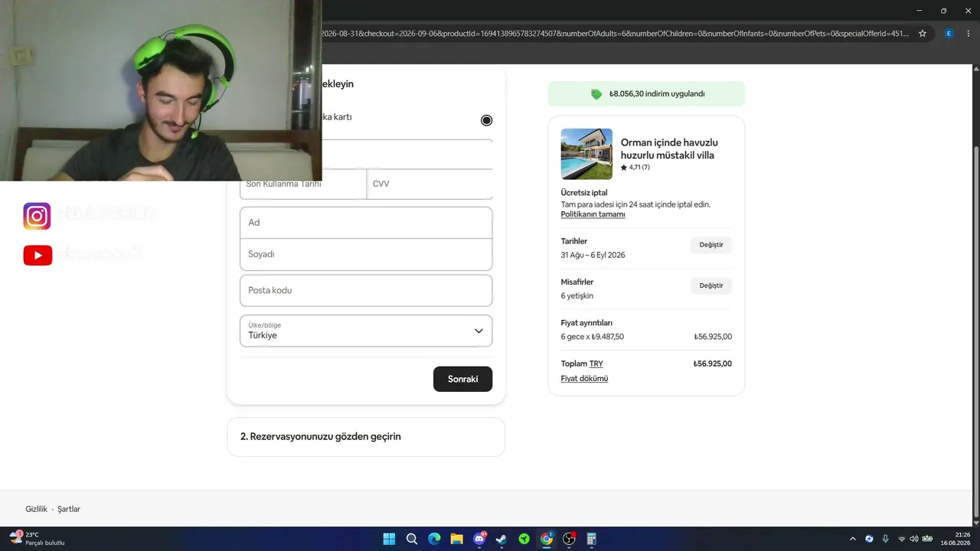
Task: Switch to Google Chrome taskbar icon
Action: pyautogui.click(x=547, y=539)
